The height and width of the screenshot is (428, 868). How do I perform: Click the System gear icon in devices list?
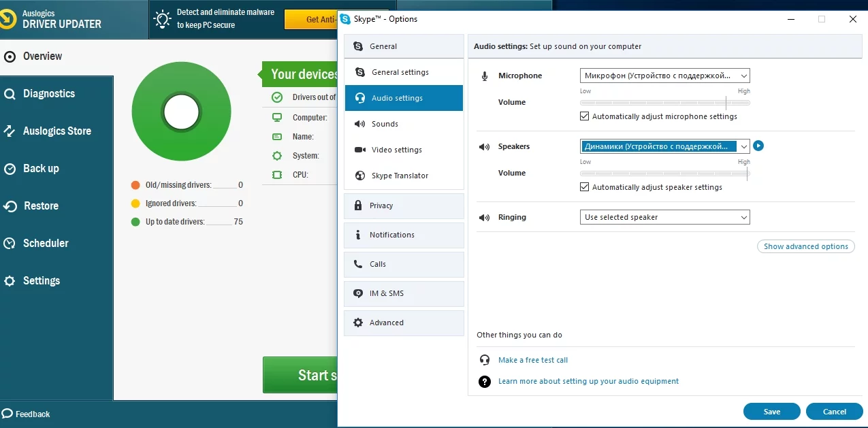277,156
